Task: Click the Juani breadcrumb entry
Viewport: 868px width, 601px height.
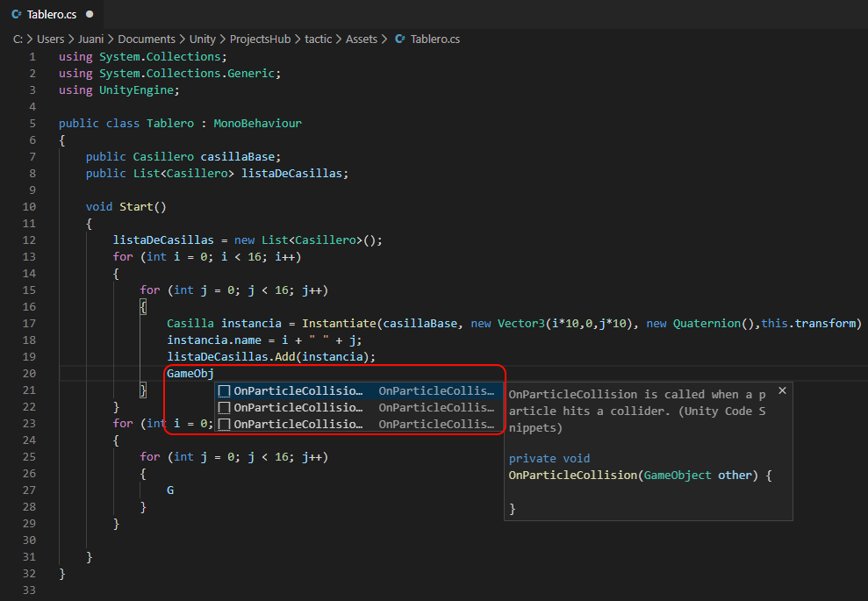Action: [90, 39]
